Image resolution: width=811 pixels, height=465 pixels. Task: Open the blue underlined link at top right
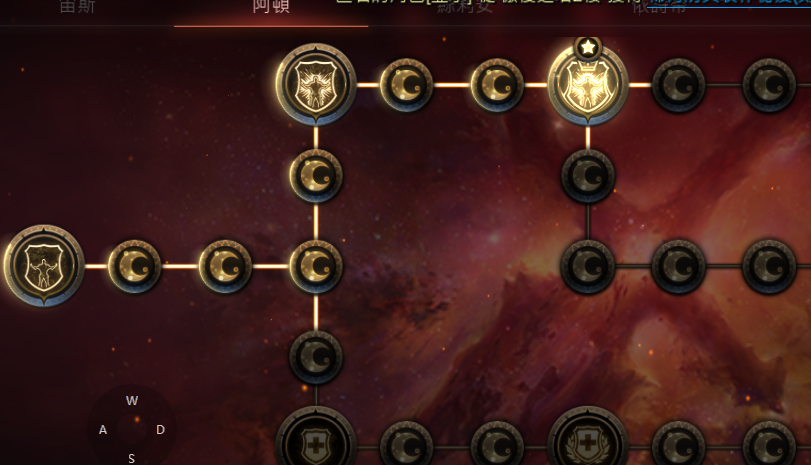729,3
